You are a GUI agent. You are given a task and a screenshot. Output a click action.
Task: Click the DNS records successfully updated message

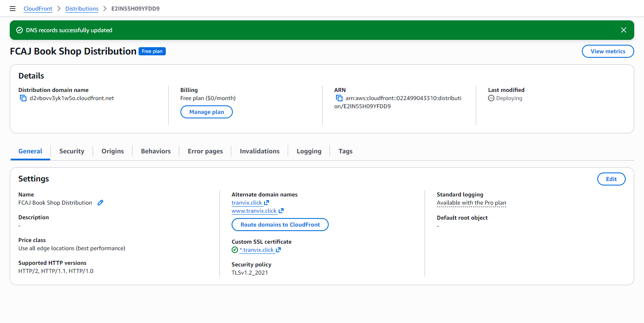point(69,30)
